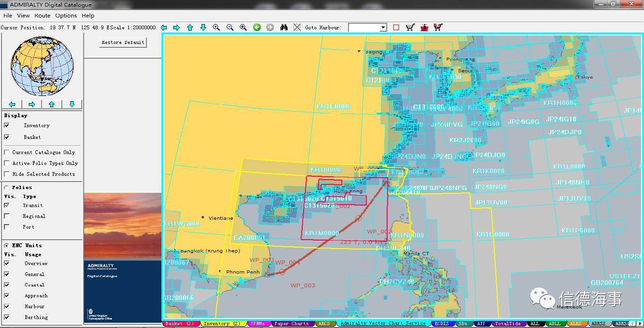Pan map up with toolbar arrow
Viewport: 644px width, 328px height.
(190, 27)
